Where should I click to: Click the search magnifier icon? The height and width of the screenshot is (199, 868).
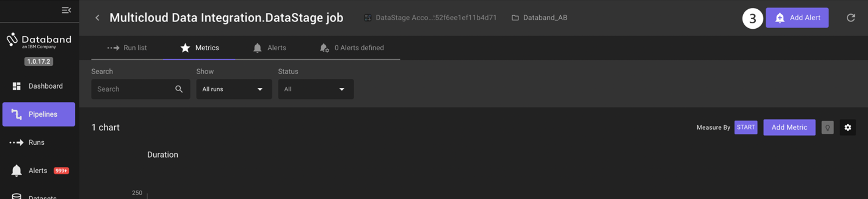[179, 89]
